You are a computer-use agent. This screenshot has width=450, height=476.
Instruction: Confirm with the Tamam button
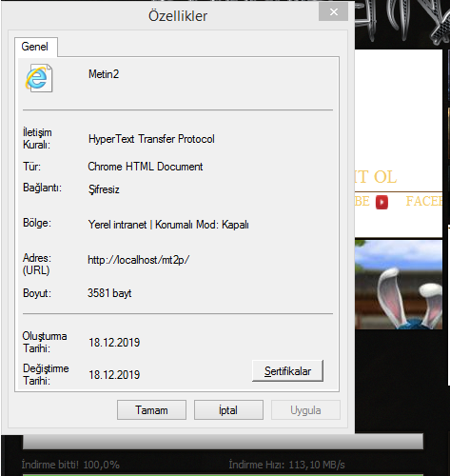point(151,410)
